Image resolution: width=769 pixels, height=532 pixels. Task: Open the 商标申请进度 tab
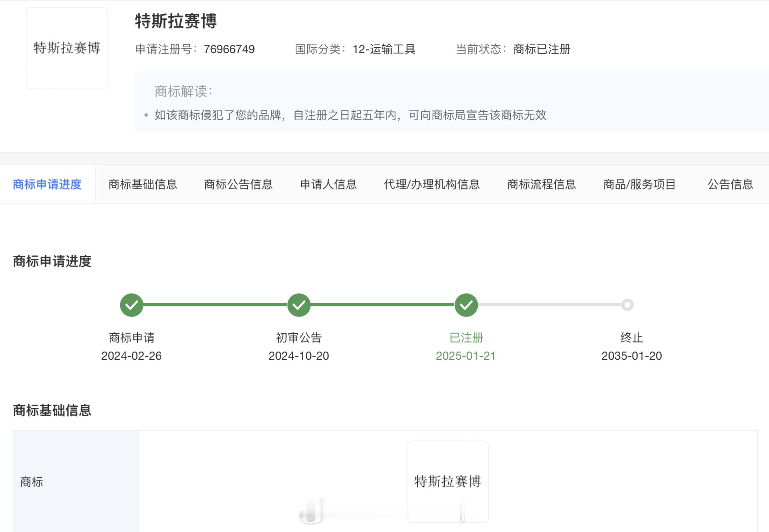click(x=47, y=184)
